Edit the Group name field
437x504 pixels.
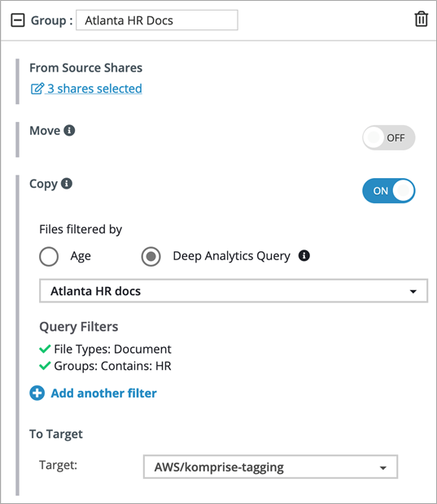(x=157, y=20)
